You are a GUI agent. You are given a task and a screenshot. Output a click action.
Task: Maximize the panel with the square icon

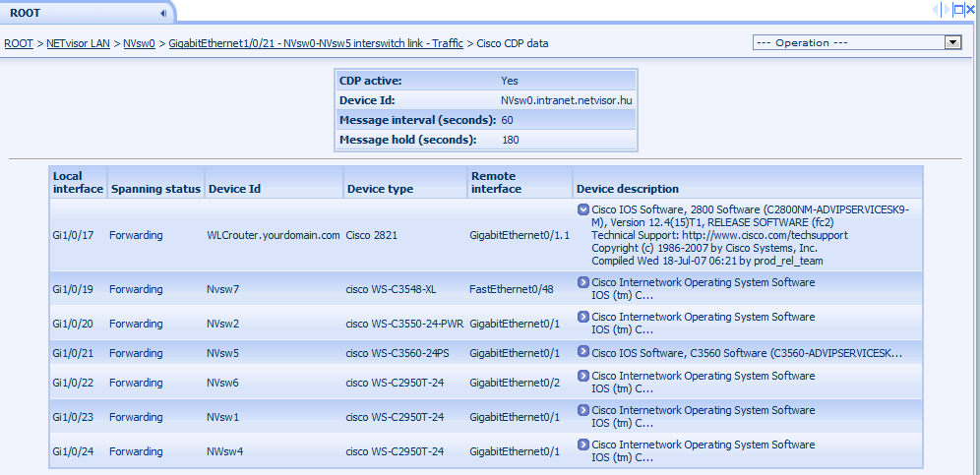pyautogui.click(x=958, y=10)
